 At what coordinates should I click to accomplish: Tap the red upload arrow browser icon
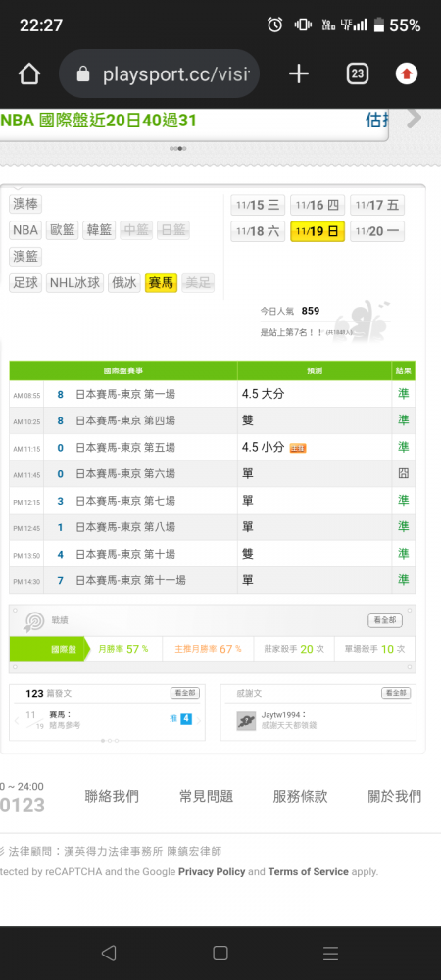(407, 74)
